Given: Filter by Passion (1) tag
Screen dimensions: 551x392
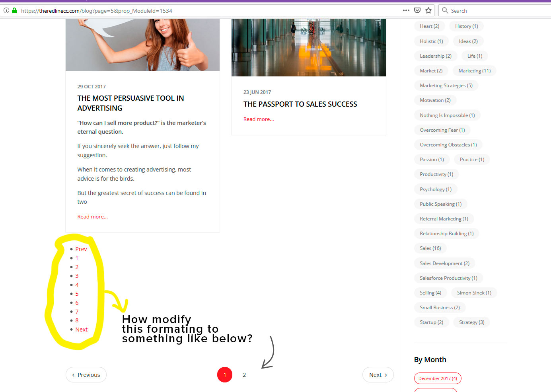Looking at the screenshot, I should 432,160.
